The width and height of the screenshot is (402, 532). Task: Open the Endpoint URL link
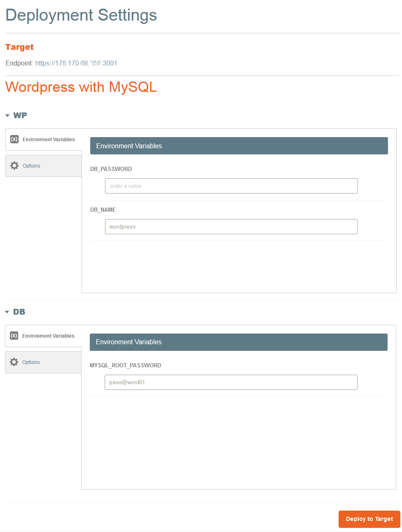tap(76, 63)
